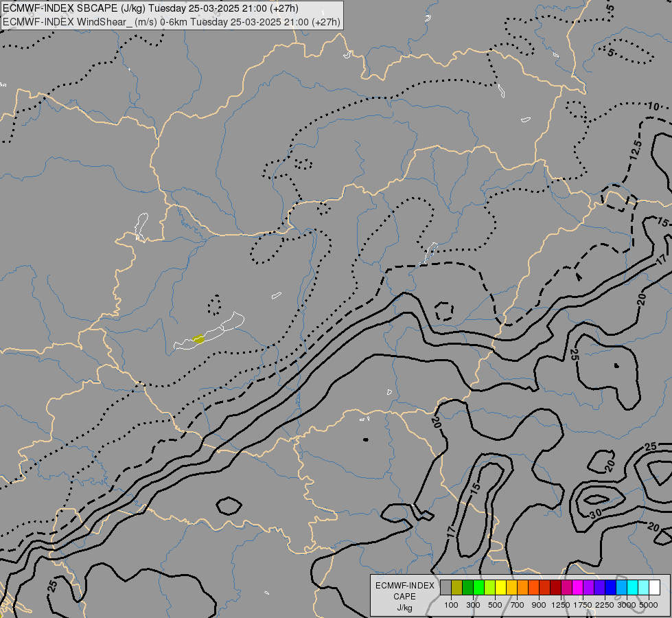Click the amber swatch before the 700 tick
The image size is (672, 618).
[511, 588]
